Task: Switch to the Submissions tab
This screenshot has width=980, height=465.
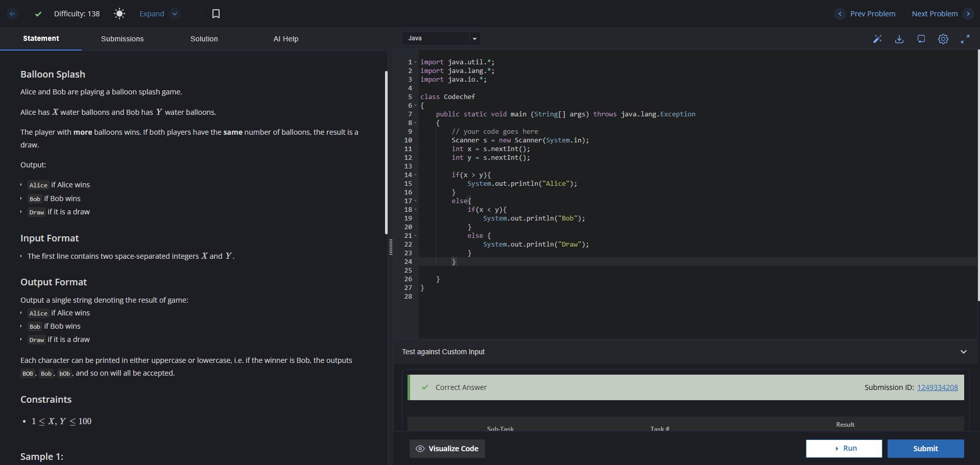Action: click(122, 39)
